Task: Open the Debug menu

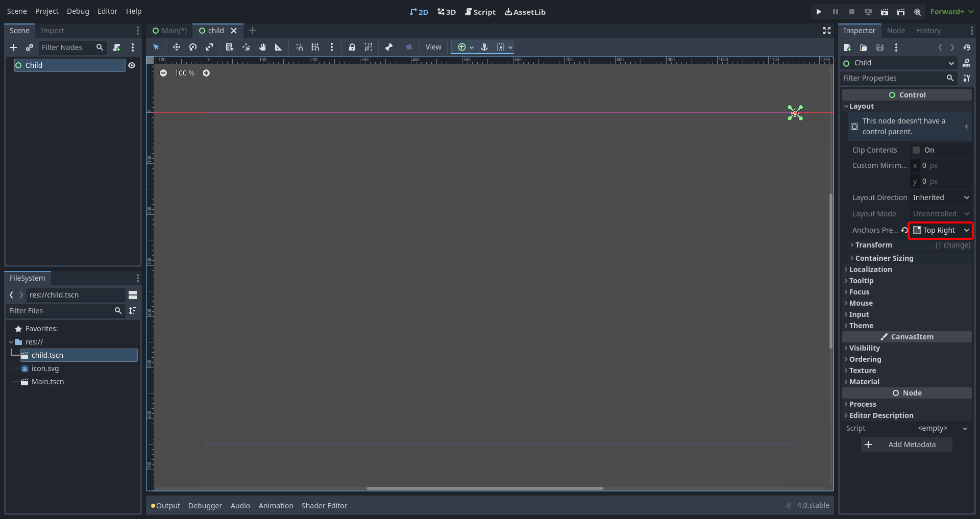Action: 78,11
